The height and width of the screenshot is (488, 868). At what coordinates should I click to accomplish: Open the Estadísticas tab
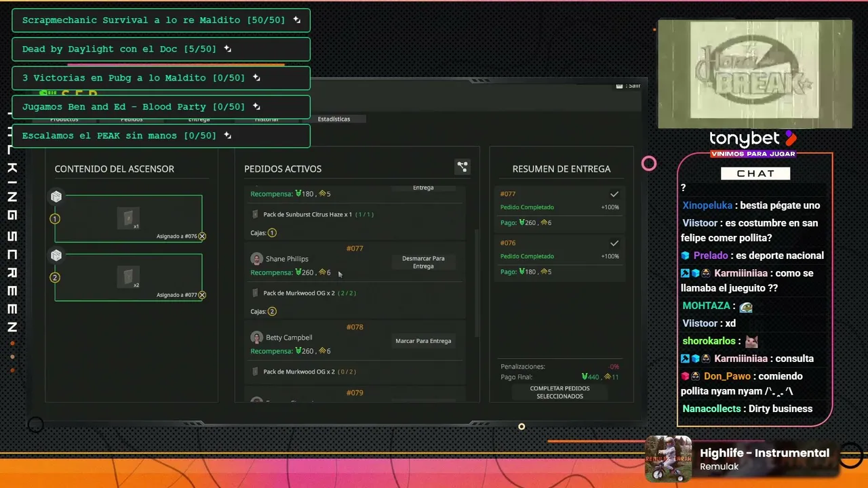(x=334, y=119)
